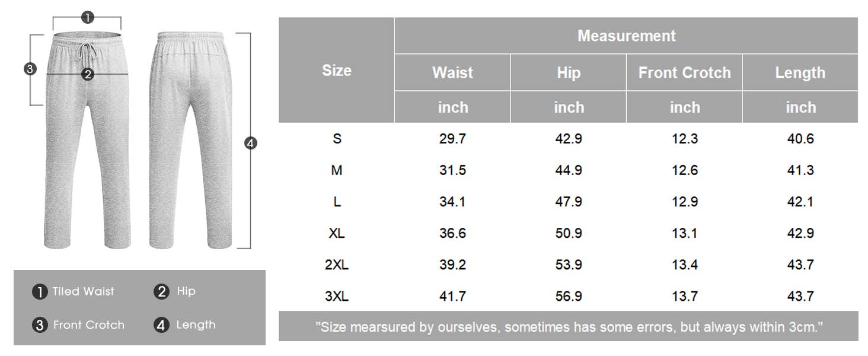This screenshot has width=868, height=356.
Task: Click the legend icon 2 next to Hip
Action: [x=162, y=291]
